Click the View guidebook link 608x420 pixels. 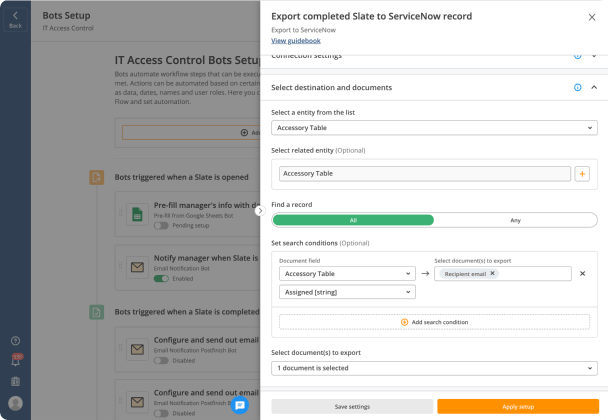tap(296, 41)
